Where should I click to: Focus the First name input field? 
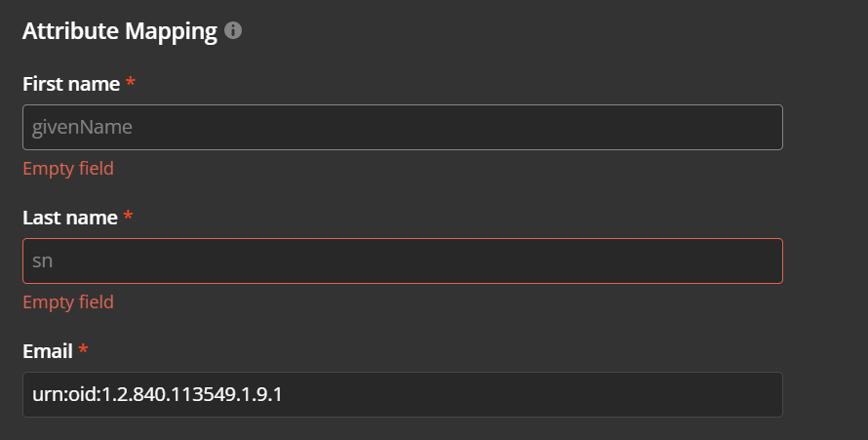[402, 127]
